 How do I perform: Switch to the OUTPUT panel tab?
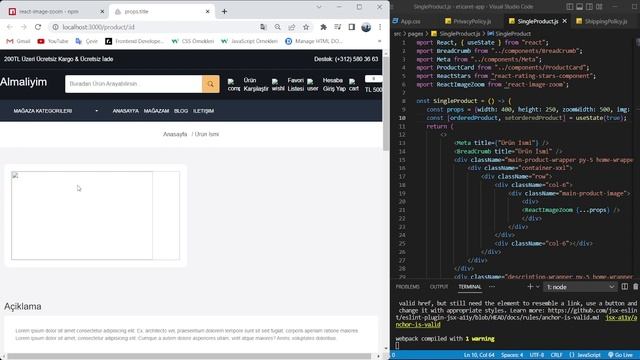pyautogui.click(x=439, y=287)
